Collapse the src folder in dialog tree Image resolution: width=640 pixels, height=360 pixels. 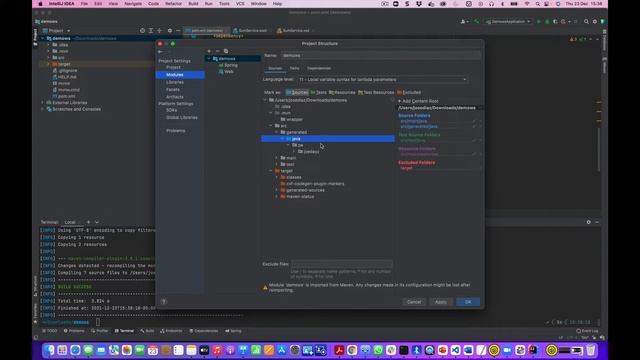click(271, 126)
